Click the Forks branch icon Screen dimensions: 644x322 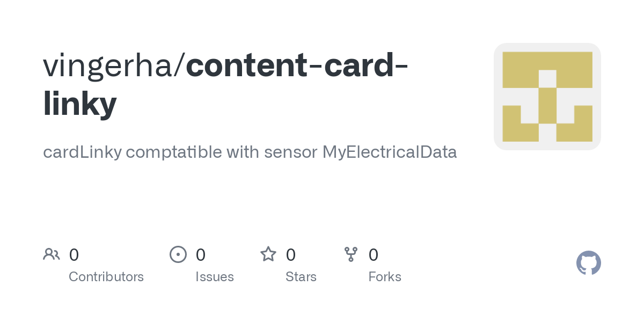click(351, 254)
